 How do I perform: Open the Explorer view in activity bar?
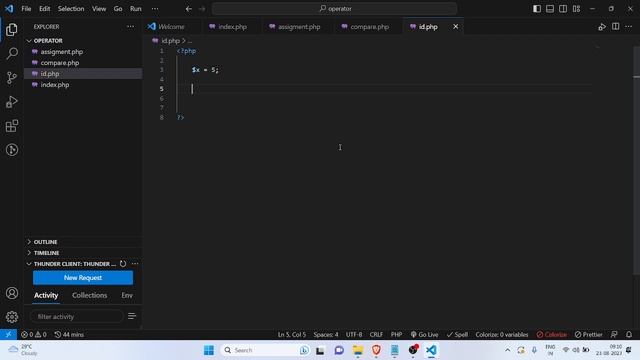pyautogui.click(x=12, y=29)
